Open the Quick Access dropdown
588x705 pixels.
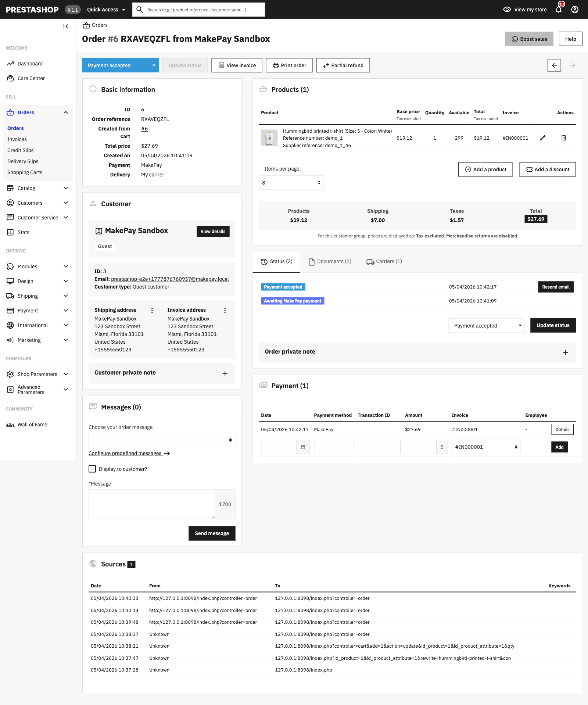(x=106, y=10)
